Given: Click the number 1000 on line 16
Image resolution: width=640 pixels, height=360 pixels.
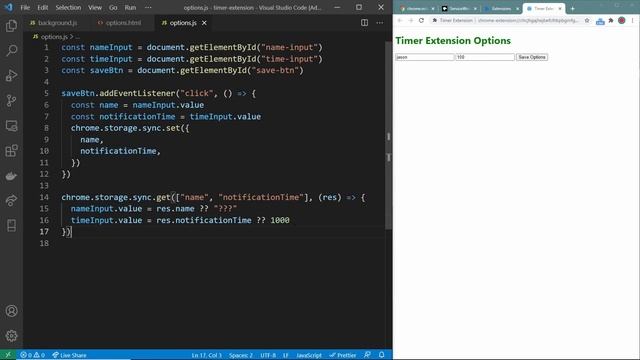Looking at the screenshot, I should tap(280, 220).
